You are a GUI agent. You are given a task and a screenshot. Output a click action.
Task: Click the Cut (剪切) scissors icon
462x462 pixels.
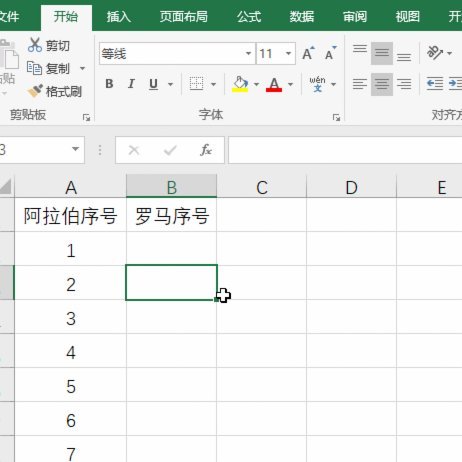[35, 45]
